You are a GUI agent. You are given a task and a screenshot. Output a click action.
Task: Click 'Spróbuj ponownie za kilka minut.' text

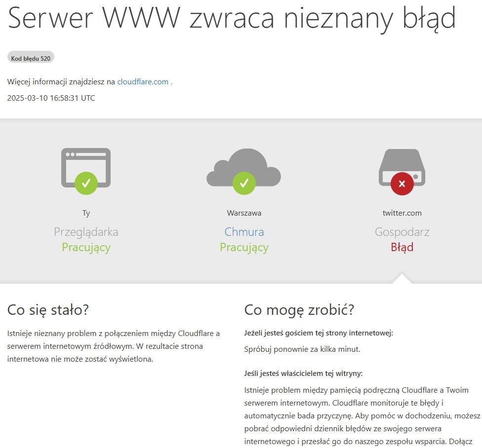click(x=302, y=349)
